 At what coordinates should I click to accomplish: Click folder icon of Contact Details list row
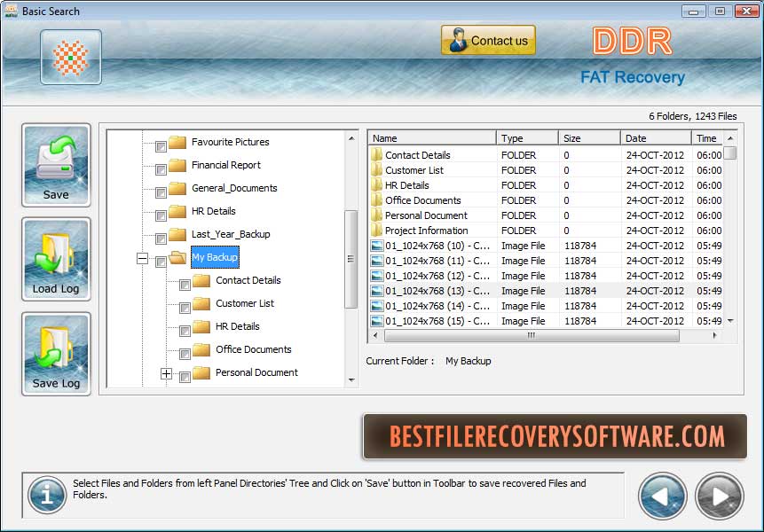[376, 155]
